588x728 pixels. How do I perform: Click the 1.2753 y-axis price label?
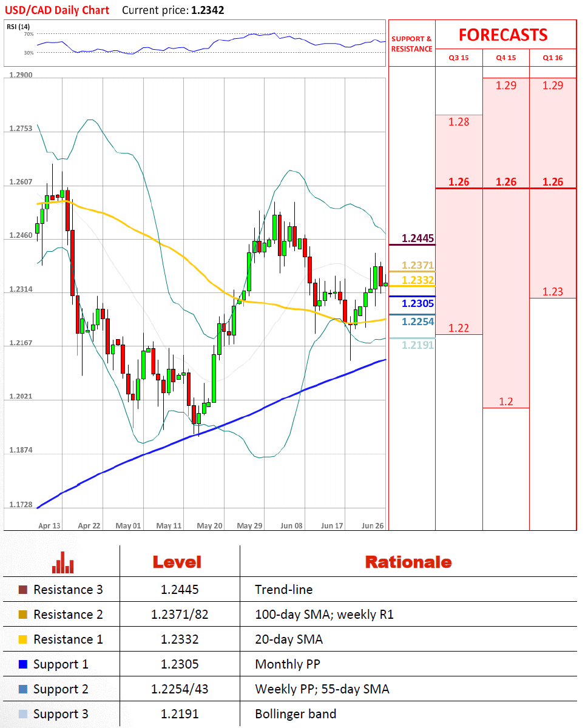(x=21, y=129)
